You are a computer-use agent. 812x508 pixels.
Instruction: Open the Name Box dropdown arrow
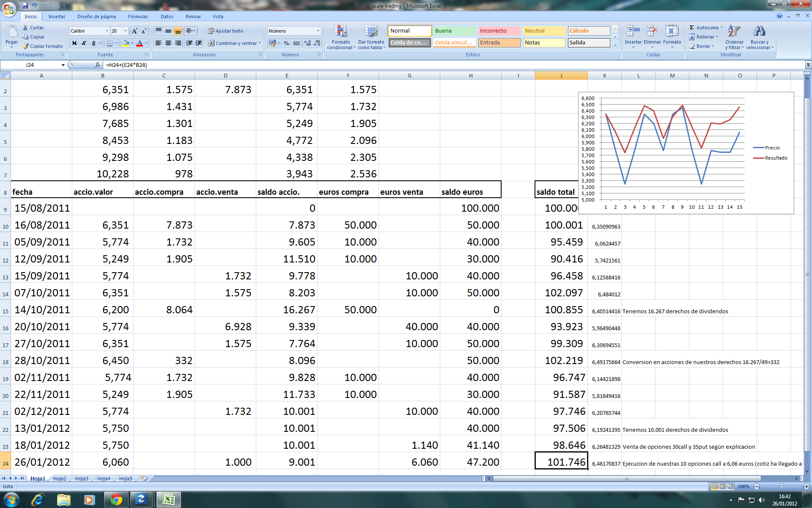63,65
